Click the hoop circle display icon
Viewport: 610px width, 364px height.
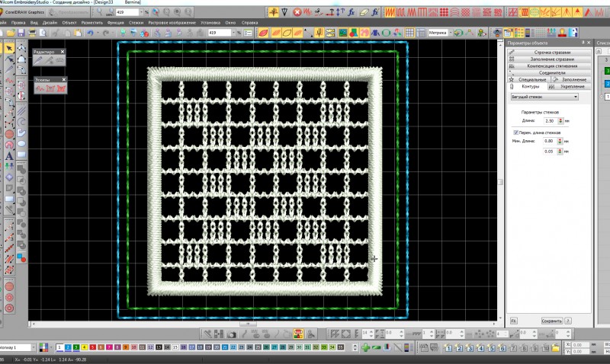[386, 33]
